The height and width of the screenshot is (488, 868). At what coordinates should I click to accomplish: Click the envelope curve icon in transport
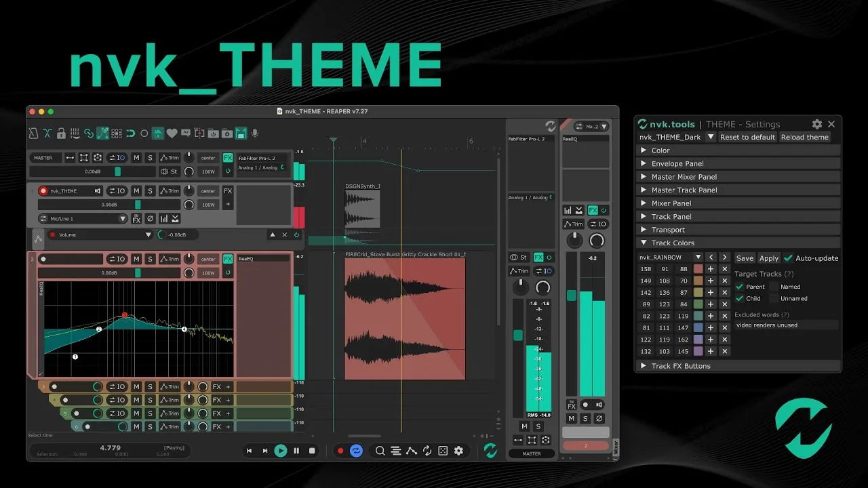point(411,451)
